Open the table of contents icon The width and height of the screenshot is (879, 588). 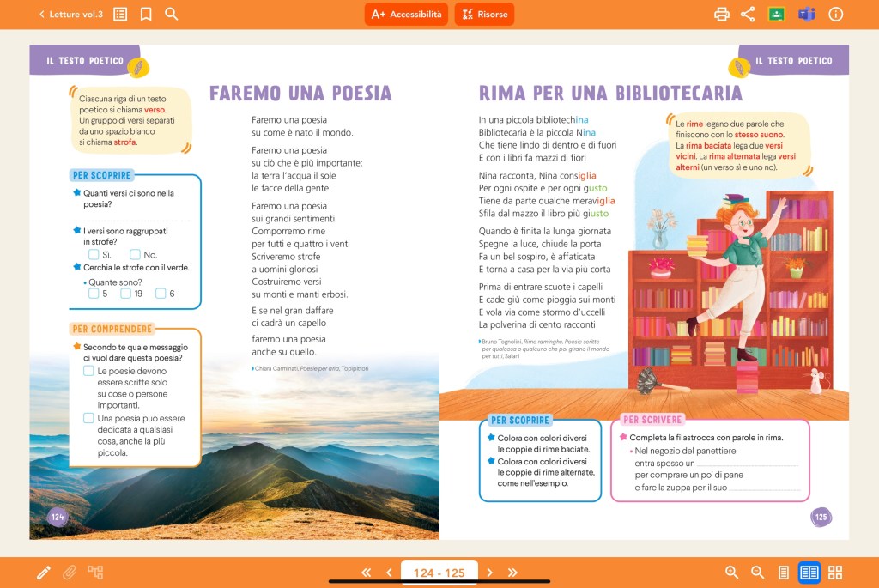pos(120,14)
